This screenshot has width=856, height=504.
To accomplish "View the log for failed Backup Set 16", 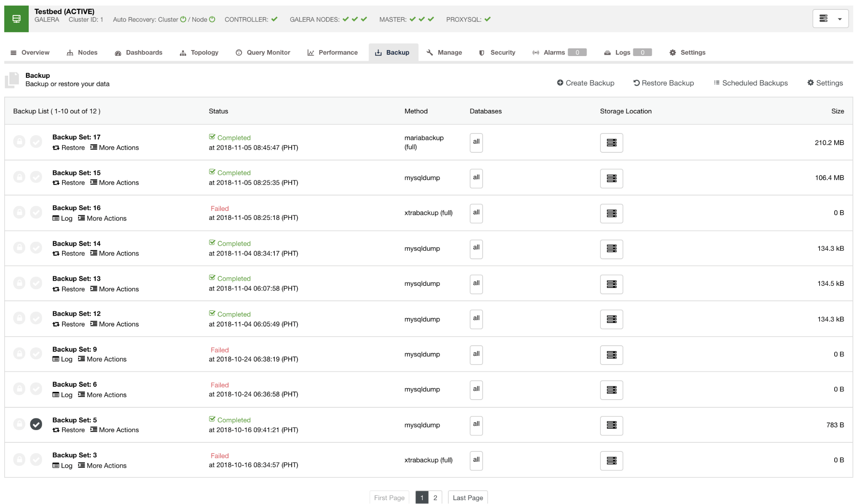I will click(63, 218).
